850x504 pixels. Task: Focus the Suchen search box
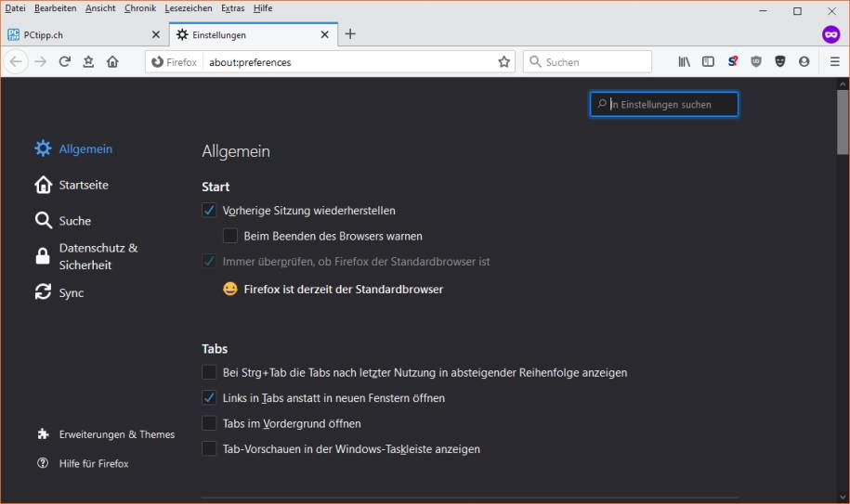click(x=587, y=61)
